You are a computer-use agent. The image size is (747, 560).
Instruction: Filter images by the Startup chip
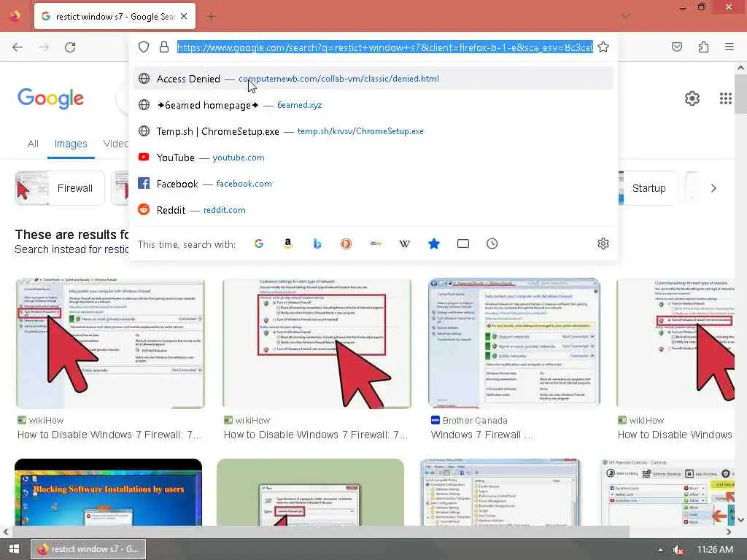click(x=648, y=188)
